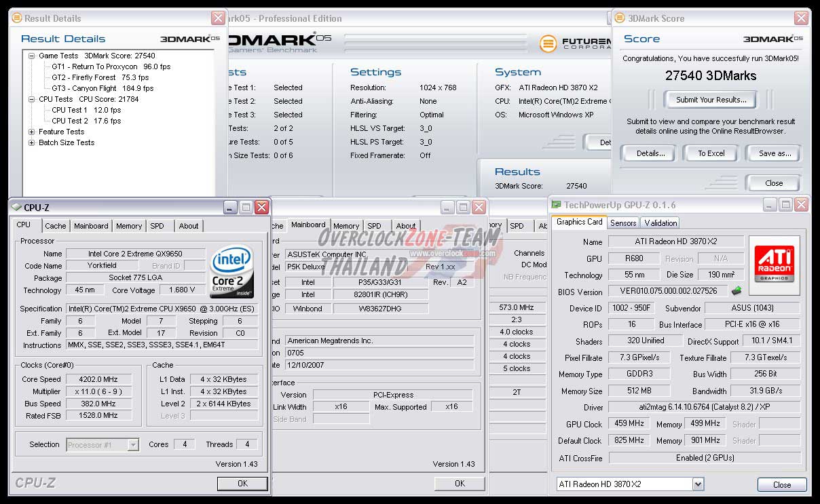Click the Default Clock value 825 MHz
The width and height of the screenshot is (820, 504).
click(629, 440)
